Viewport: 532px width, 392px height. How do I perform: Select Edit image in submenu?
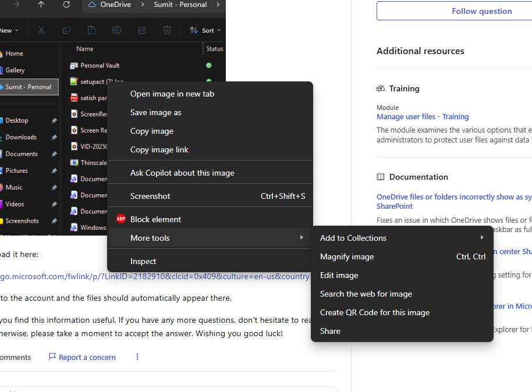coord(402,275)
